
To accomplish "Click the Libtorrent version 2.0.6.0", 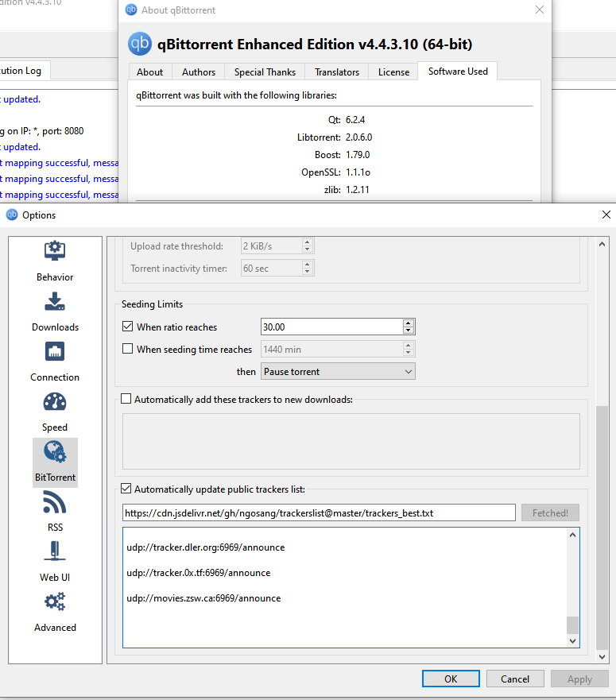I will [358, 137].
